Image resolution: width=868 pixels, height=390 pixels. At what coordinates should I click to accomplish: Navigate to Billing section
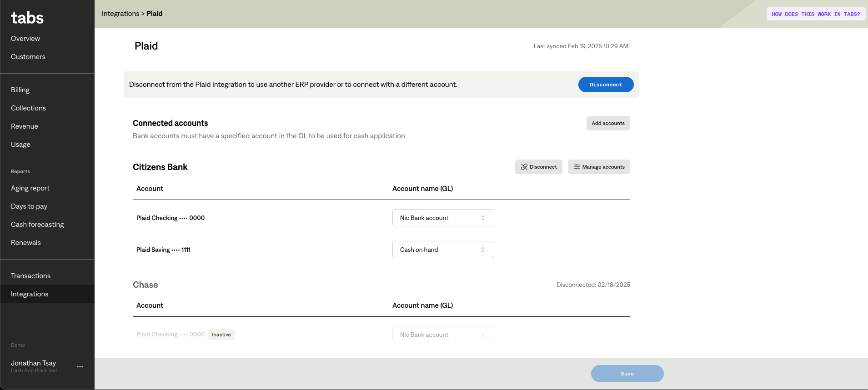20,90
